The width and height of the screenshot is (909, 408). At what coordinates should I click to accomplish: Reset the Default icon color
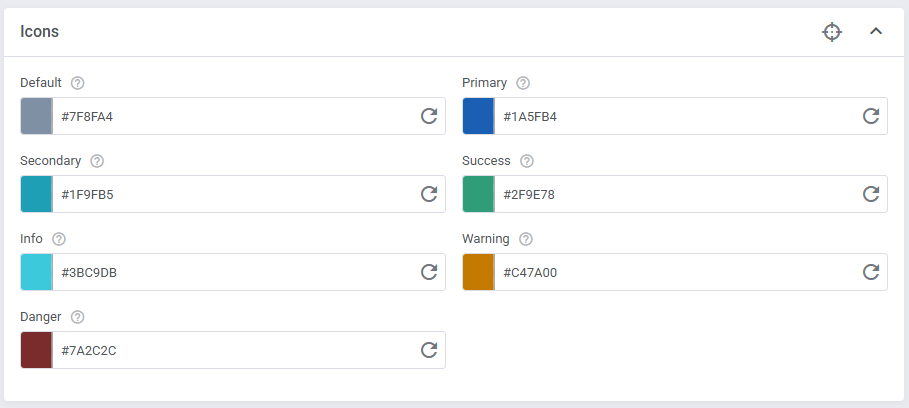429,116
